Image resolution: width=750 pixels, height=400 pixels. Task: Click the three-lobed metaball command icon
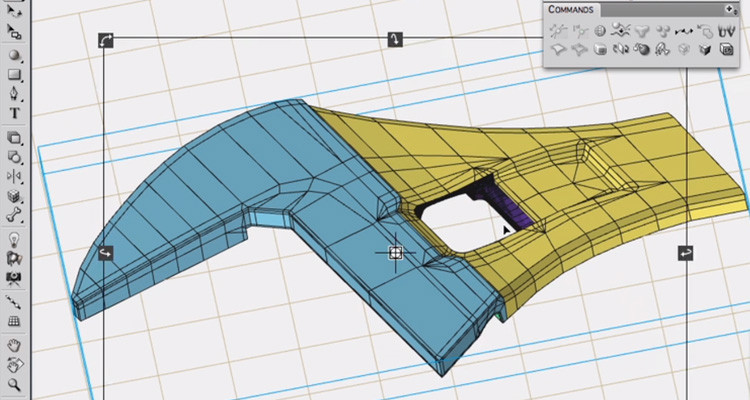pyautogui.click(x=642, y=32)
